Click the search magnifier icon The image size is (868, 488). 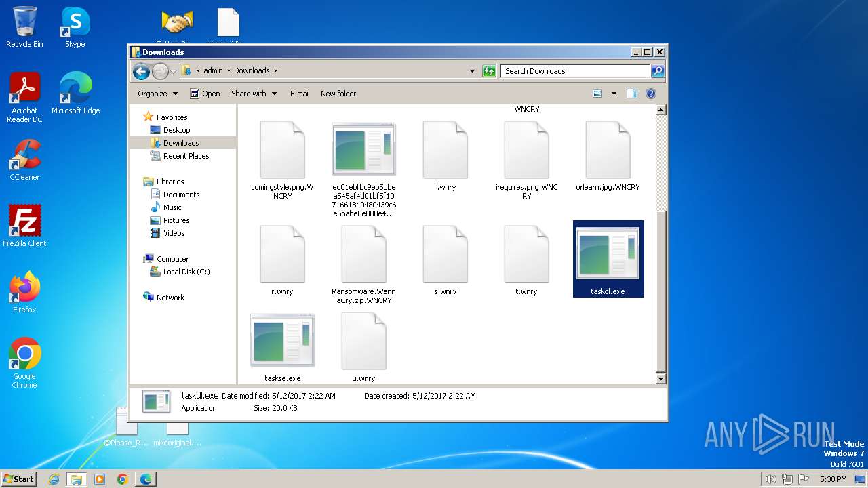tap(657, 71)
